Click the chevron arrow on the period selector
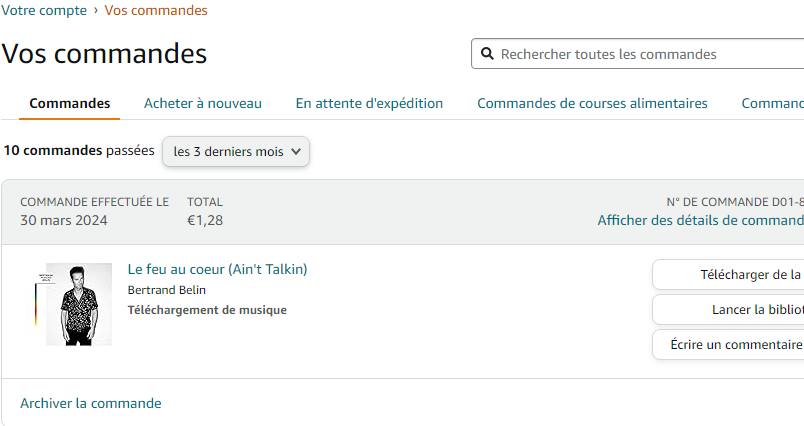Screen dimensions: 804x426 click(x=296, y=152)
